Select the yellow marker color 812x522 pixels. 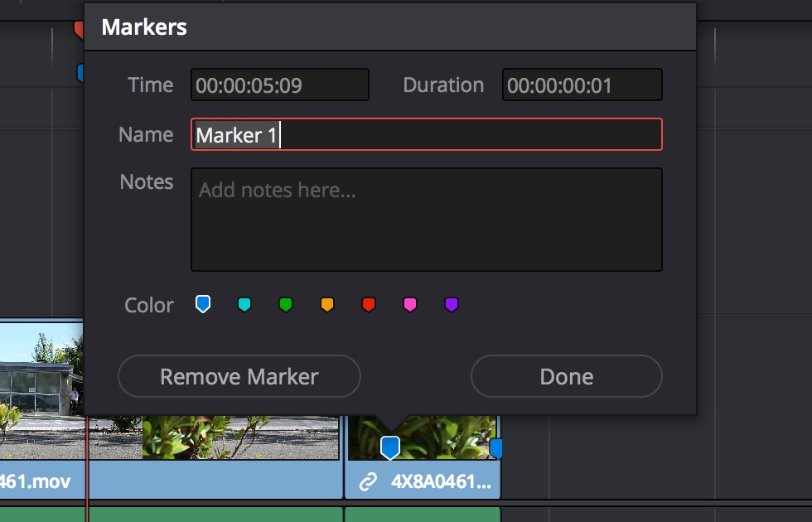tap(326, 303)
